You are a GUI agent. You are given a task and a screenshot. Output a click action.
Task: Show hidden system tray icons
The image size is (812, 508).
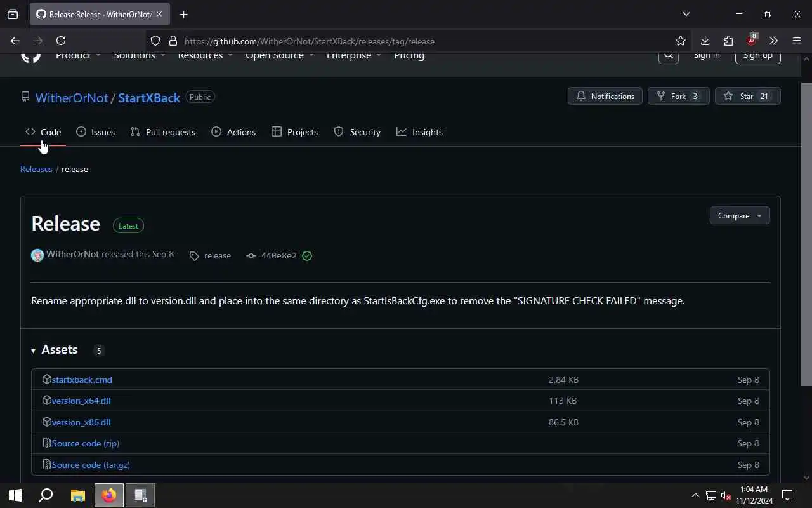(x=695, y=495)
